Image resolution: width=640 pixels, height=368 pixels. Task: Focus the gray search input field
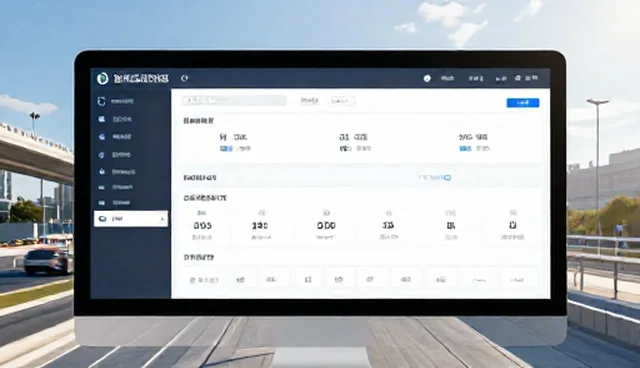pos(234,100)
